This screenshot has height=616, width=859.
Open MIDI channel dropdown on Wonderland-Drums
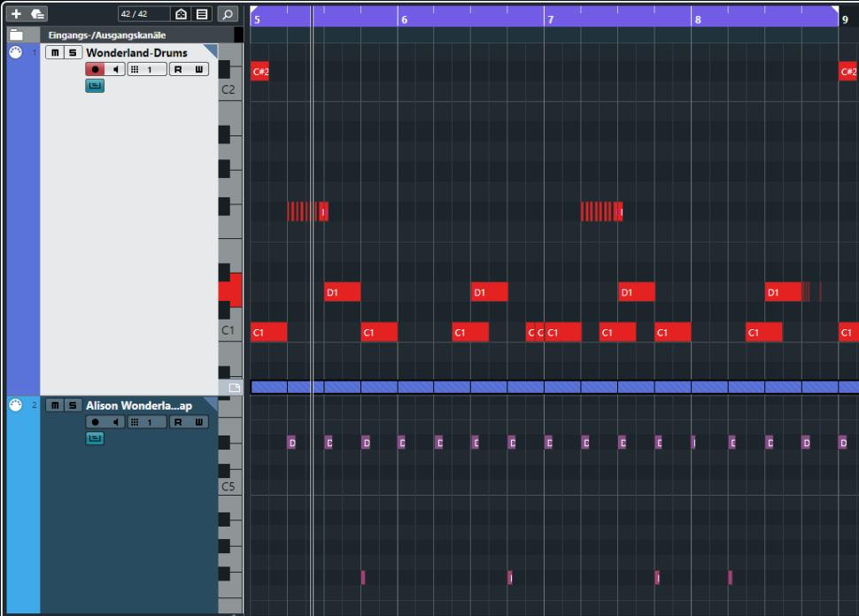coord(147,69)
